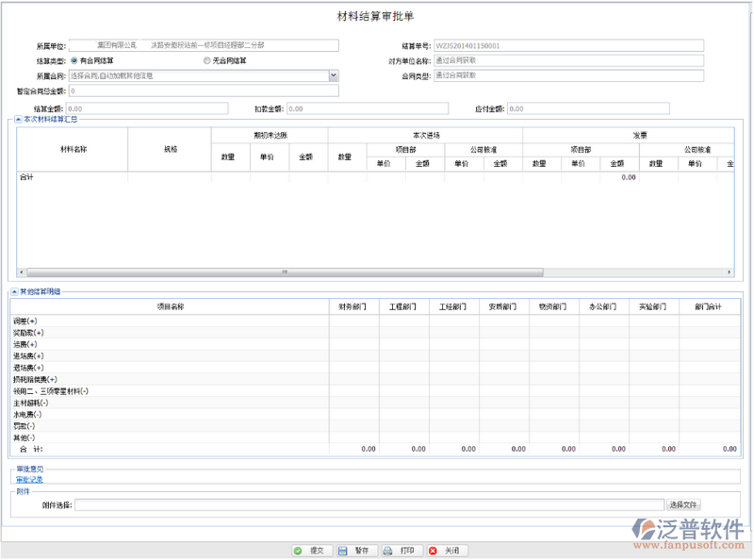Open the 所属合同 dropdown arrow
754x560 pixels.
pos(334,75)
